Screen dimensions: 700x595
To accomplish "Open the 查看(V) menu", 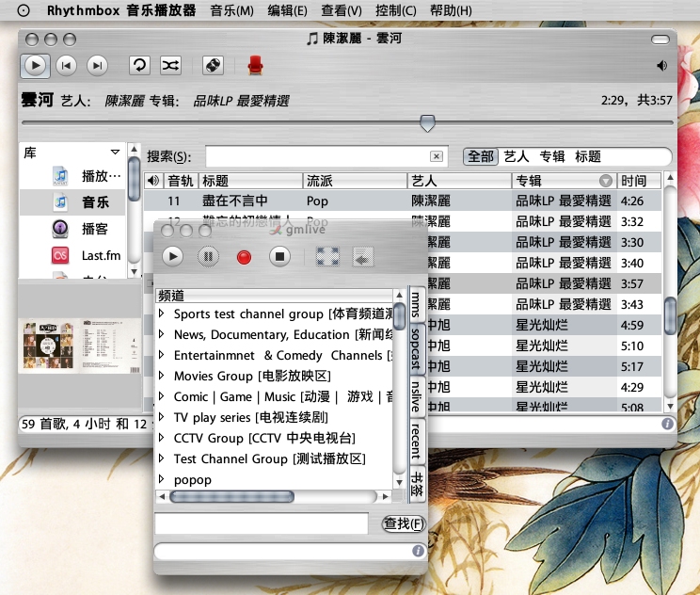I will [342, 10].
